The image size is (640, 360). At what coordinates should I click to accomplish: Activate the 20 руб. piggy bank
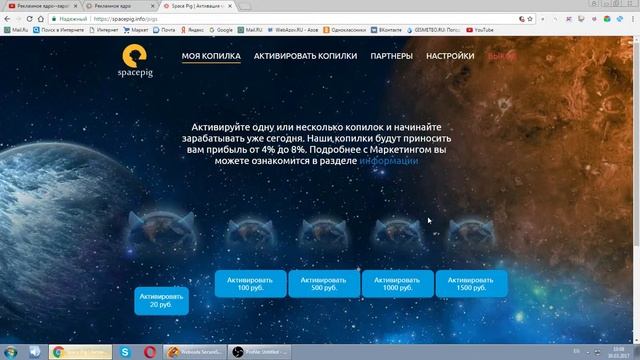click(x=161, y=301)
